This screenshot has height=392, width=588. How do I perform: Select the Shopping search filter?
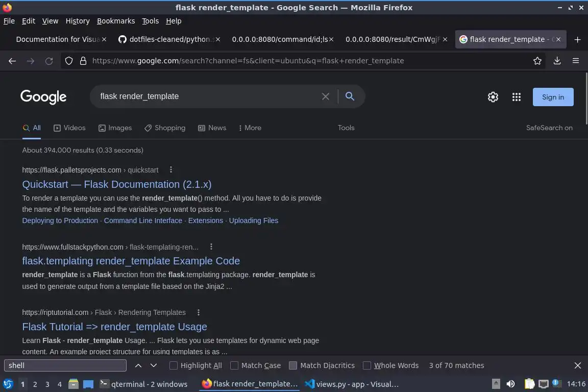(x=165, y=128)
